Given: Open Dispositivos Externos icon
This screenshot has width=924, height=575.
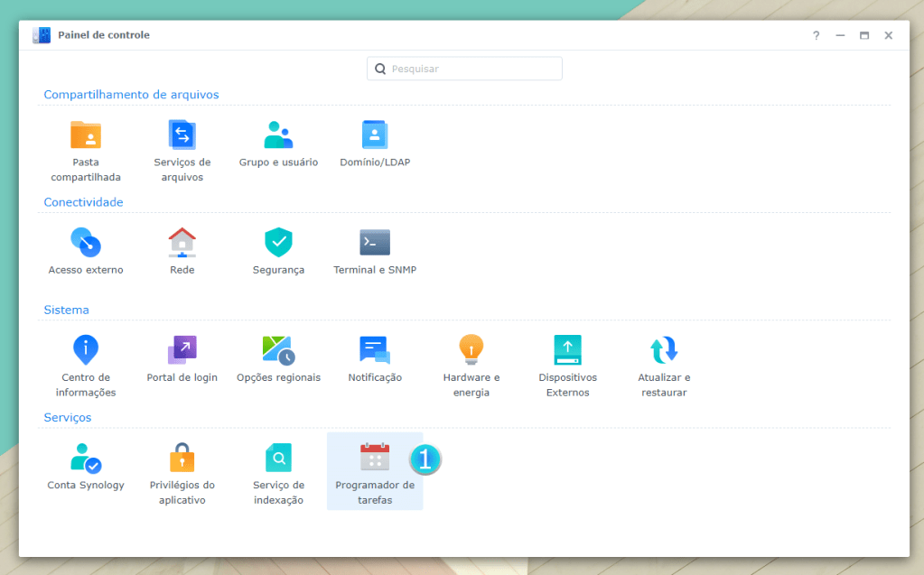Looking at the screenshot, I should [567, 350].
